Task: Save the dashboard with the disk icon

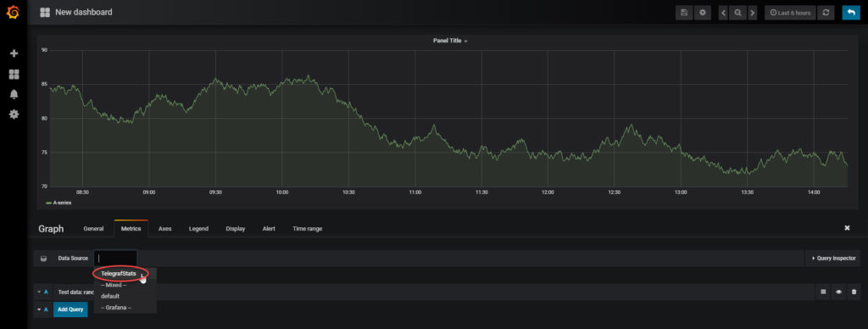Action: 684,12
